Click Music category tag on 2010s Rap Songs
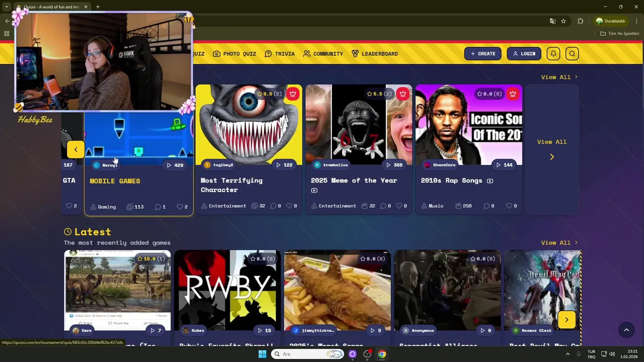The height and width of the screenshot is (362, 644). [432, 206]
